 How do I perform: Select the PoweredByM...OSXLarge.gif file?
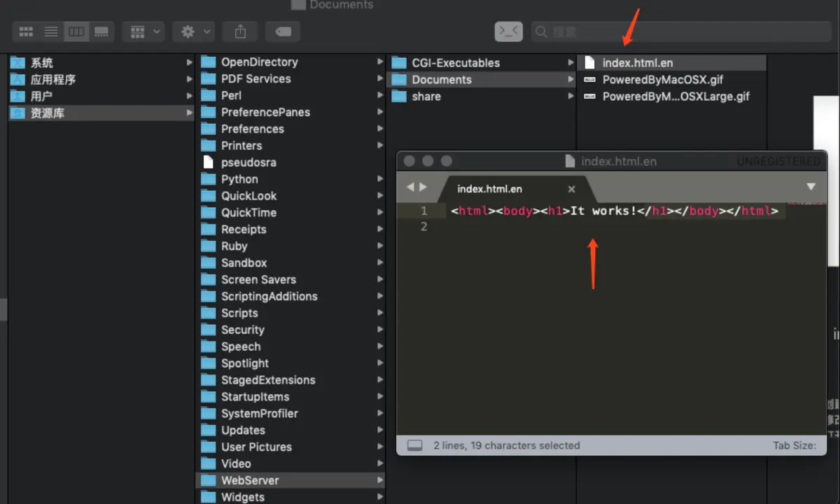tap(672, 97)
